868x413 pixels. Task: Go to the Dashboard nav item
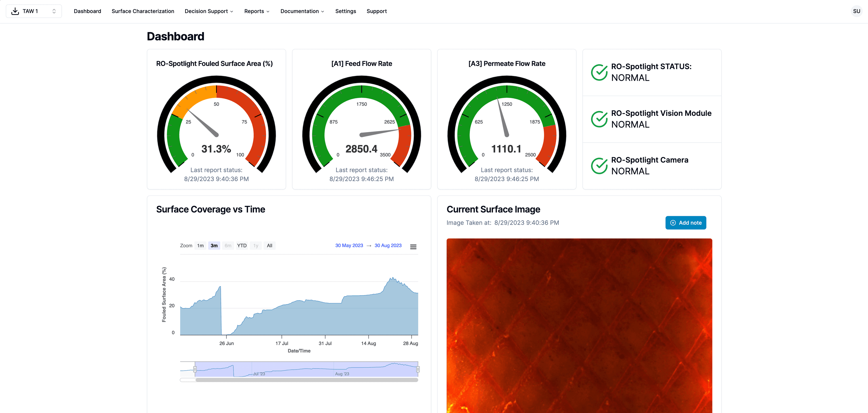87,11
